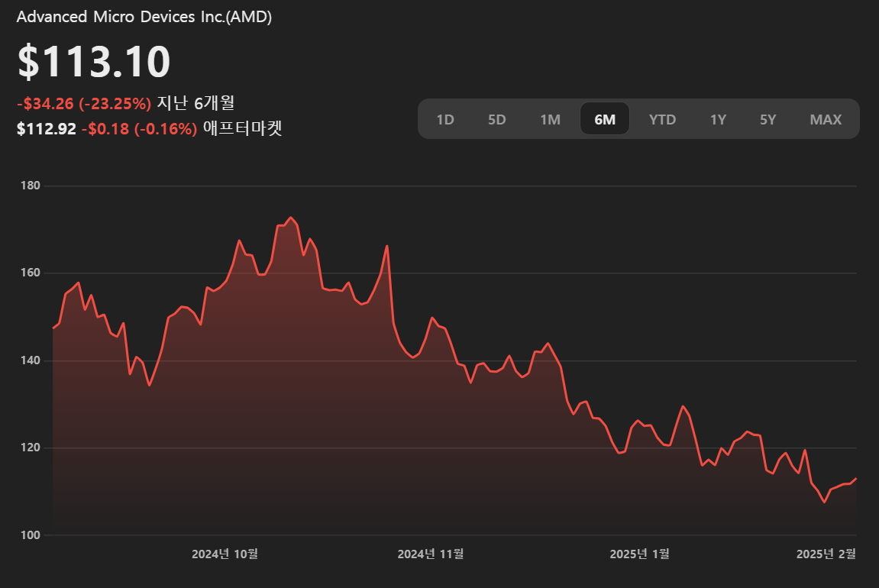Click the chart's lowest trough near 108
This screenshot has height=588, width=879.
(x=825, y=502)
